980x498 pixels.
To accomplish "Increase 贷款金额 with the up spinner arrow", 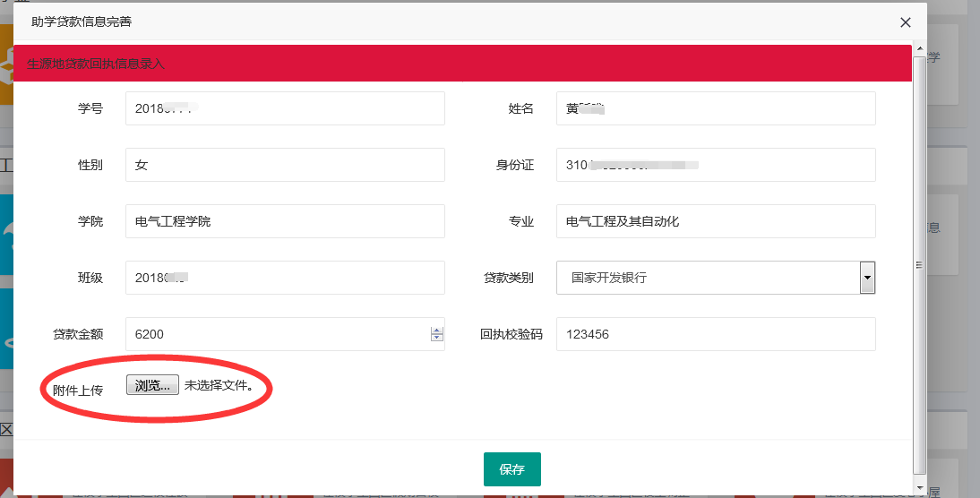I will point(437,330).
